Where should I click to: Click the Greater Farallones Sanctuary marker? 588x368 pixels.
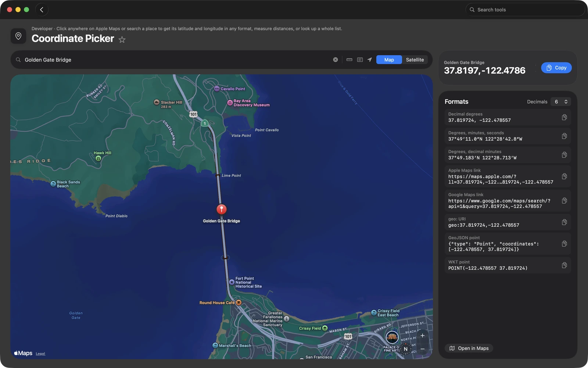(x=287, y=319)
